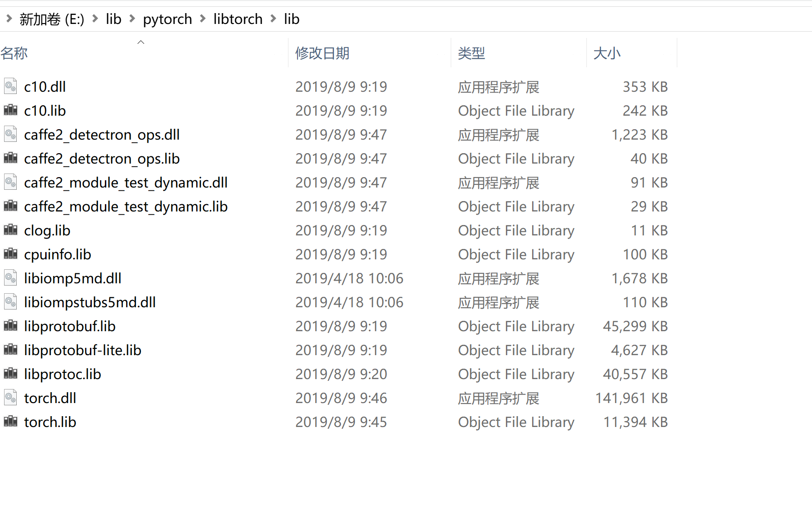This screenshot has width=812, height=516.
Task: Open the chevron dropdown after 新加卷 (E:)
Action: coord(95,19)
